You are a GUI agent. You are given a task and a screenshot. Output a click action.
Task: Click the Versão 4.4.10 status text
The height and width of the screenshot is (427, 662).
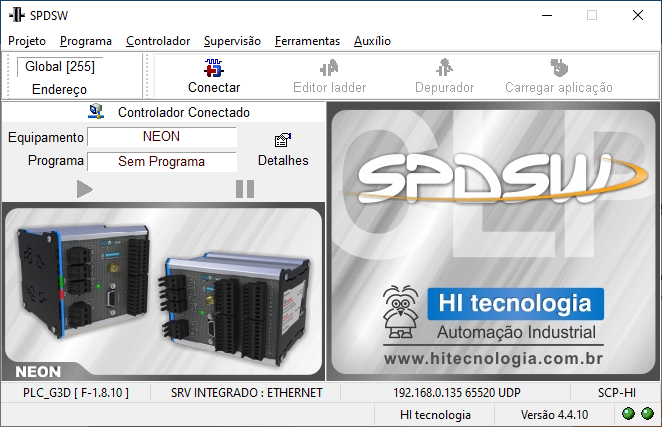point(554,415)
